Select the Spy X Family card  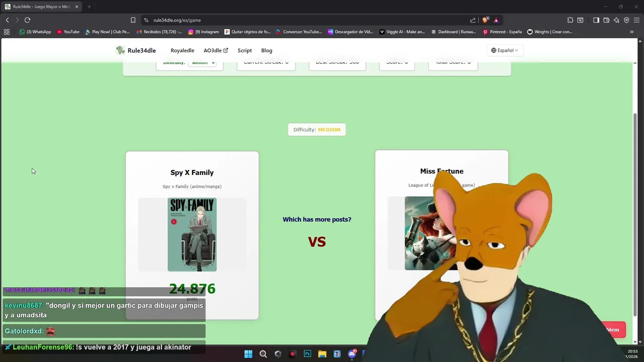[x=192, y=235]
